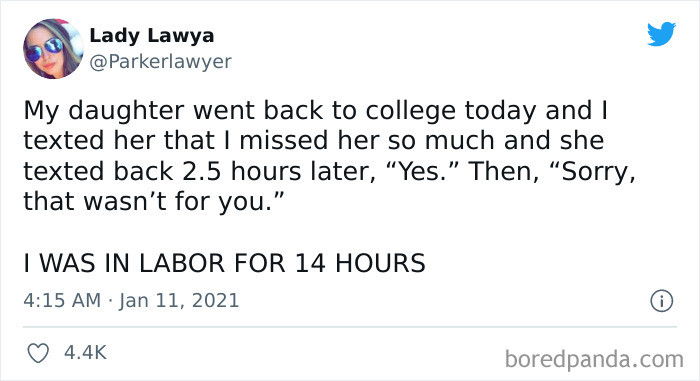Open the Lady Lawya display name
The width and height of the screenshot is (700, 381).
tap(152, 36)
